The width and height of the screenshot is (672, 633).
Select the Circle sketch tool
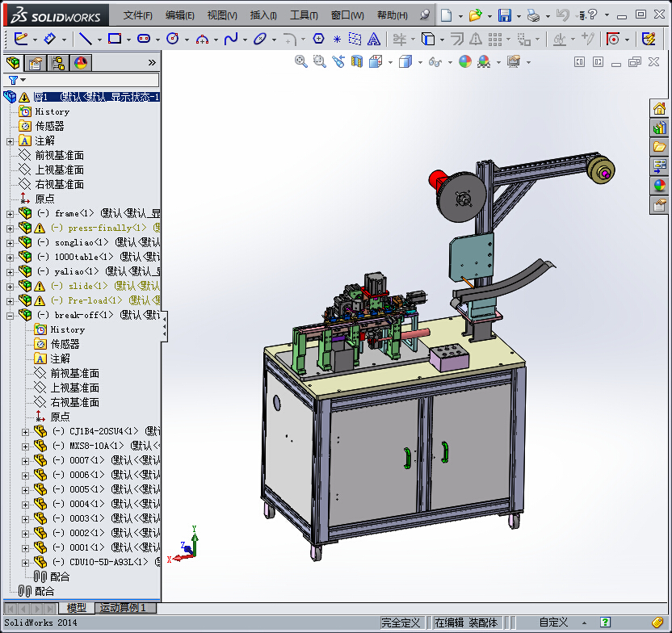tap(172, 39)
